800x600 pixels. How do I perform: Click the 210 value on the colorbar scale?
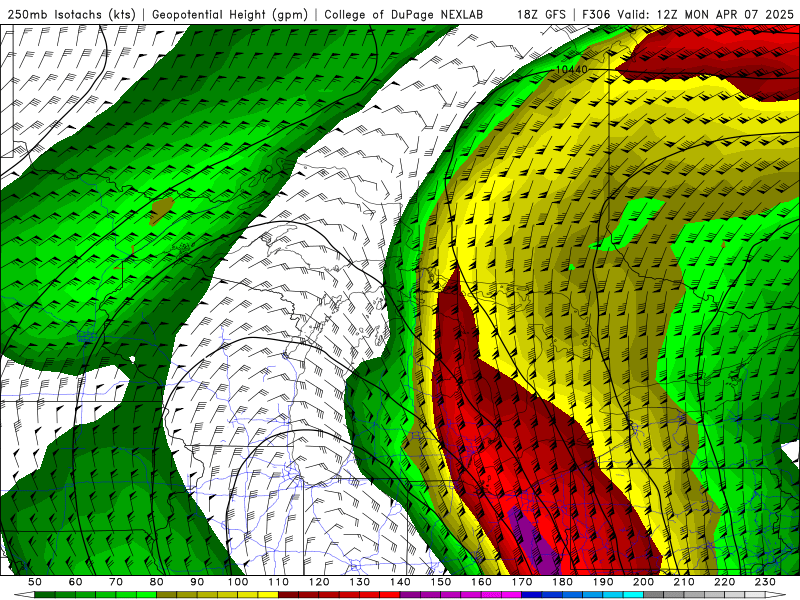[684, 582]
